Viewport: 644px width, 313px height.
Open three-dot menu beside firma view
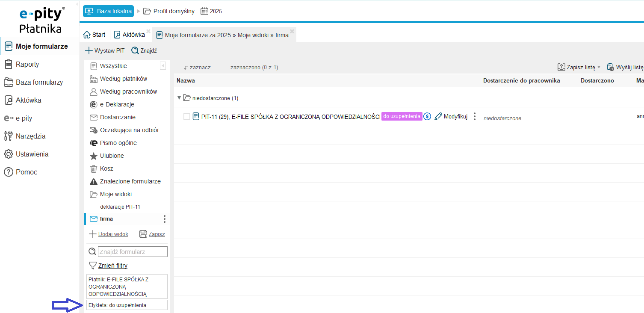(165, 219)
